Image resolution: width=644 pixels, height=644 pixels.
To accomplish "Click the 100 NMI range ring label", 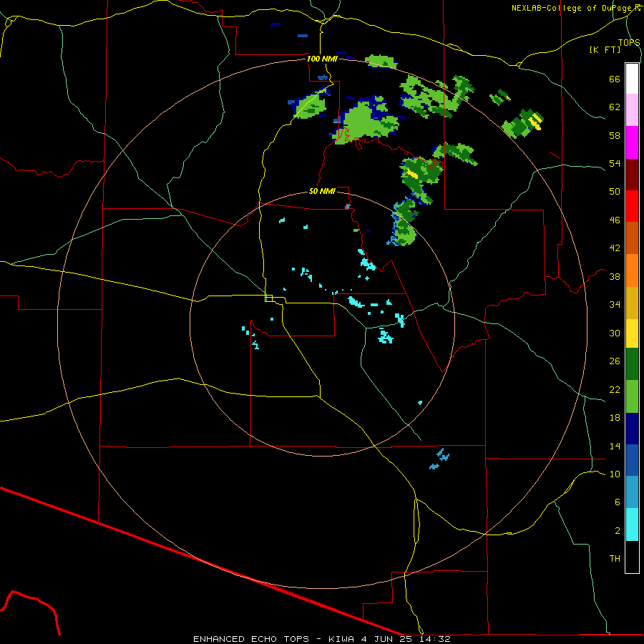I will click(322, 59).
